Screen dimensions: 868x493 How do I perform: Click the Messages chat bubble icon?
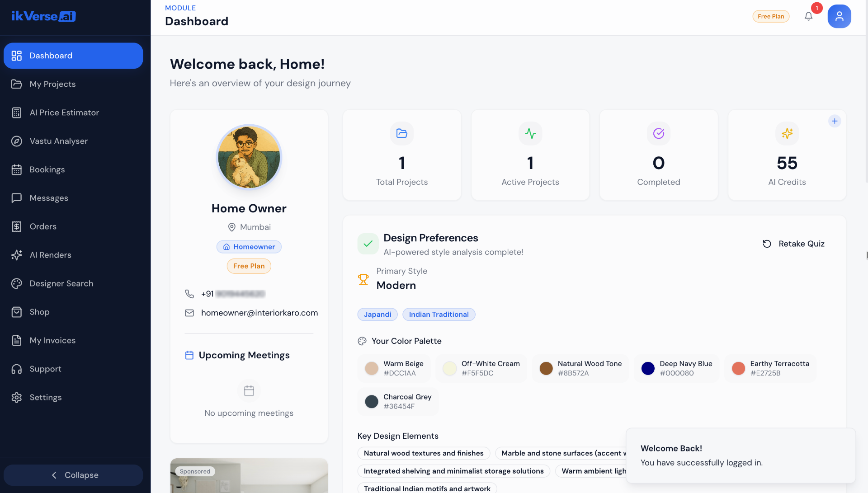coord(17,198)
